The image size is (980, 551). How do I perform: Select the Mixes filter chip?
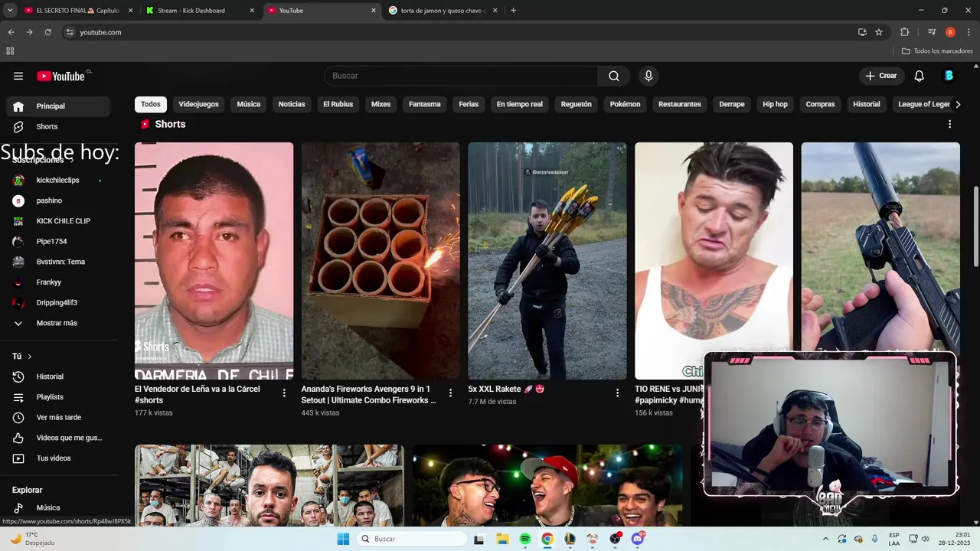point(381,104)
